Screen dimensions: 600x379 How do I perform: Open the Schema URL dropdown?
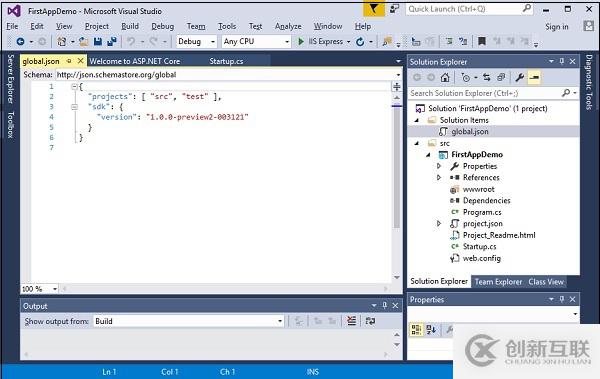(398, 75)
